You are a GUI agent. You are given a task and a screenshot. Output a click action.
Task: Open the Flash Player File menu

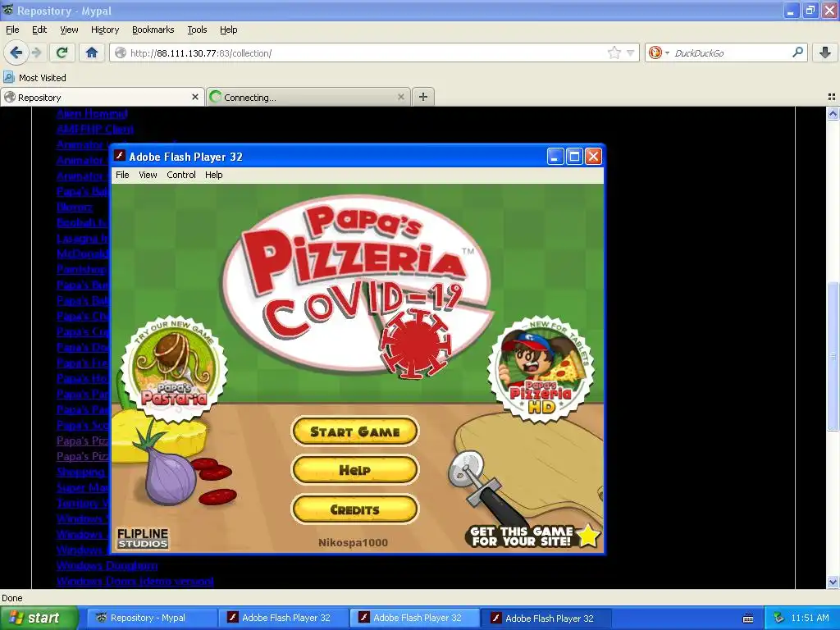pos(122,175)
